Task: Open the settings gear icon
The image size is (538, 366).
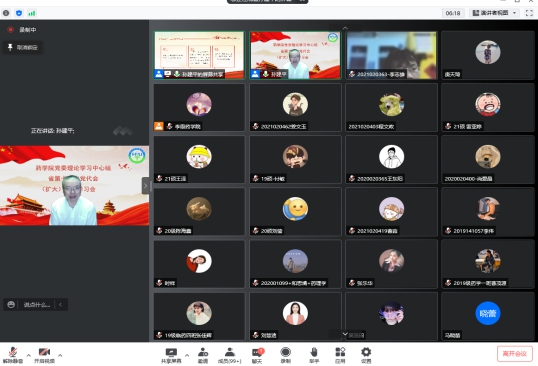Action: click(x=366, y=355)
